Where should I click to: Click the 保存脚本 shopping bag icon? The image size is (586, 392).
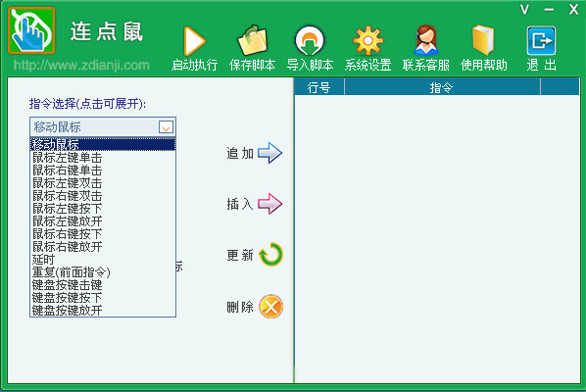[x=253, y=41]
